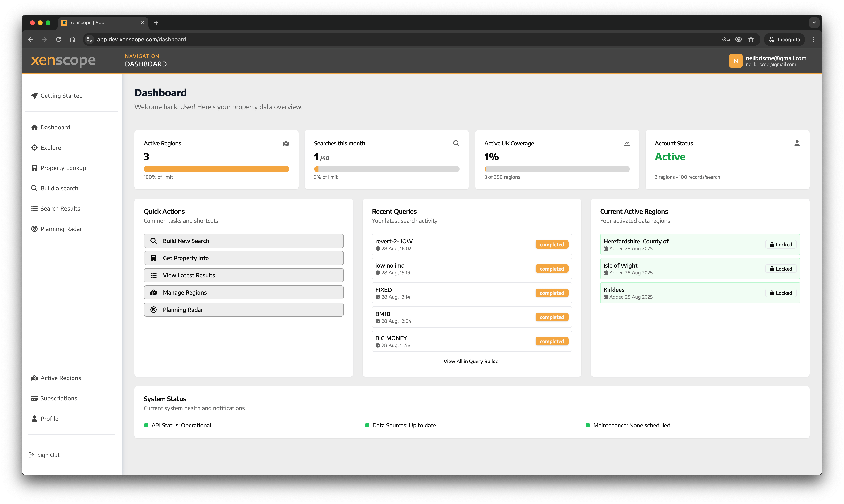The width and height of the screenshot is (844, 504).
Task: Click the lock icon on the Herefordshire row
Action: (772, 245)
